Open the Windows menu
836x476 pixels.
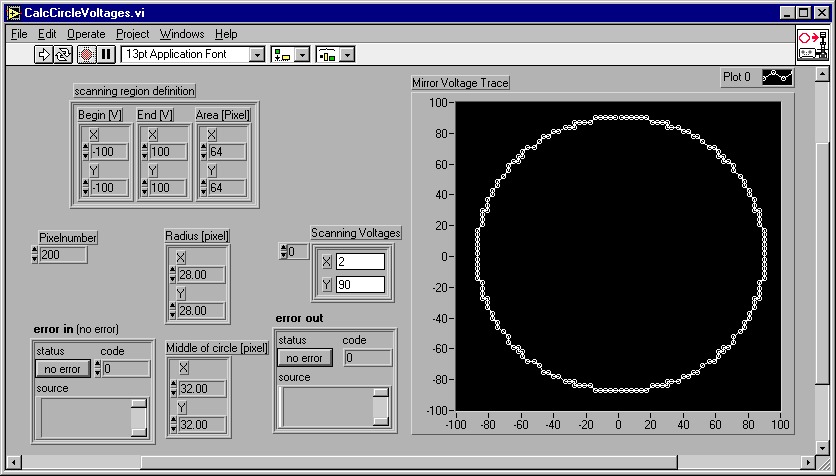181,34
